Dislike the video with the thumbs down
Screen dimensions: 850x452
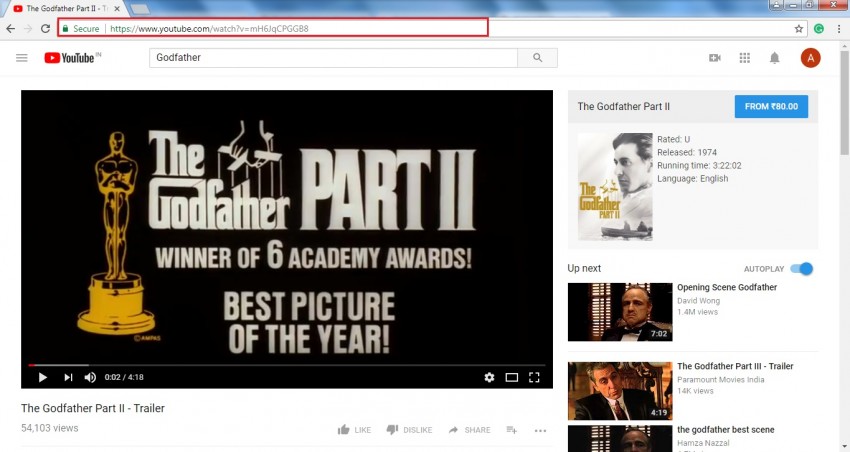point(409,430)
